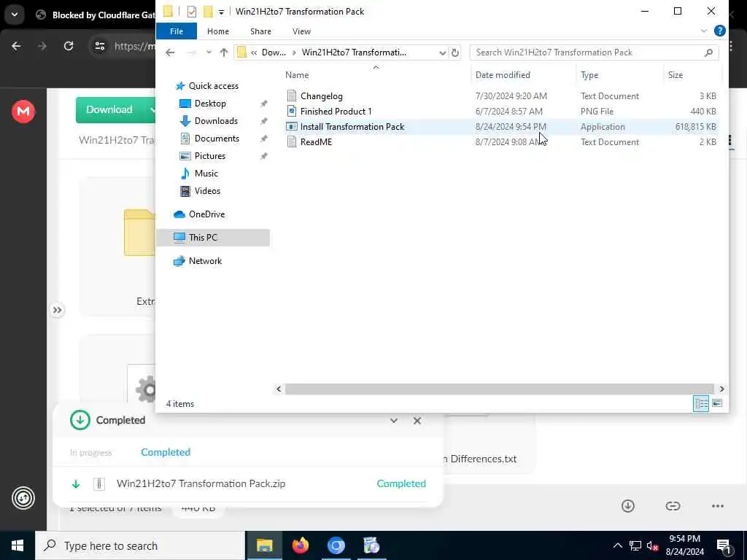
Task: Open Quick Access toolbar customize dropdown
Action: (x=221, y=12)
